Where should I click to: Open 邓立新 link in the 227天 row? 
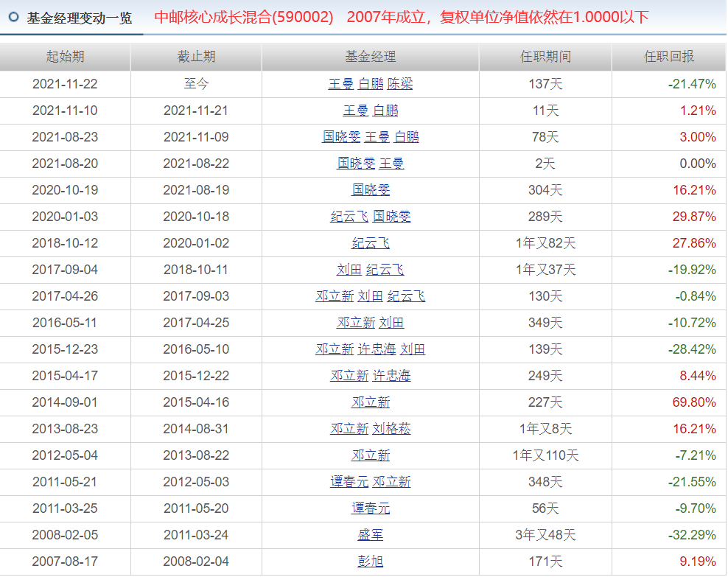(371, 402)
